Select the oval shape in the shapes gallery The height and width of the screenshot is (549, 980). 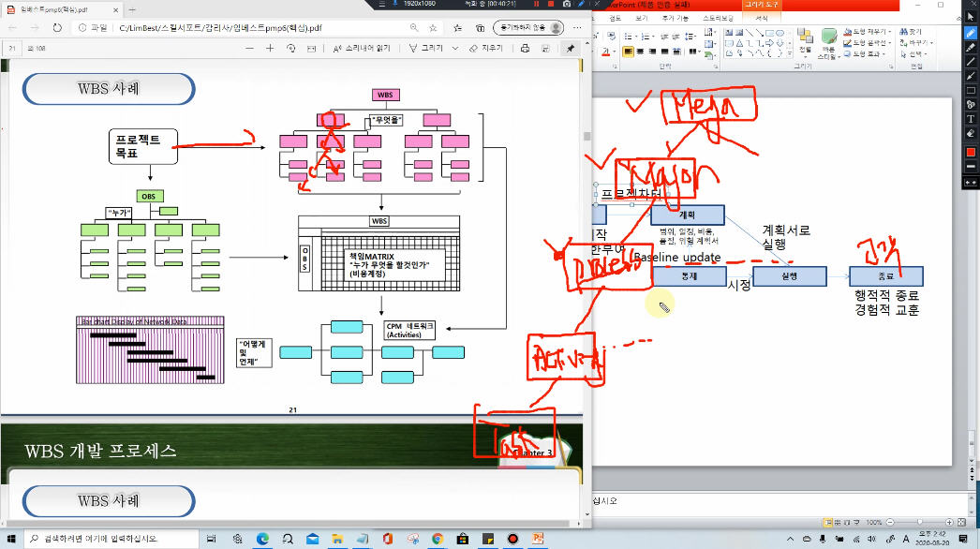[780, 33]
